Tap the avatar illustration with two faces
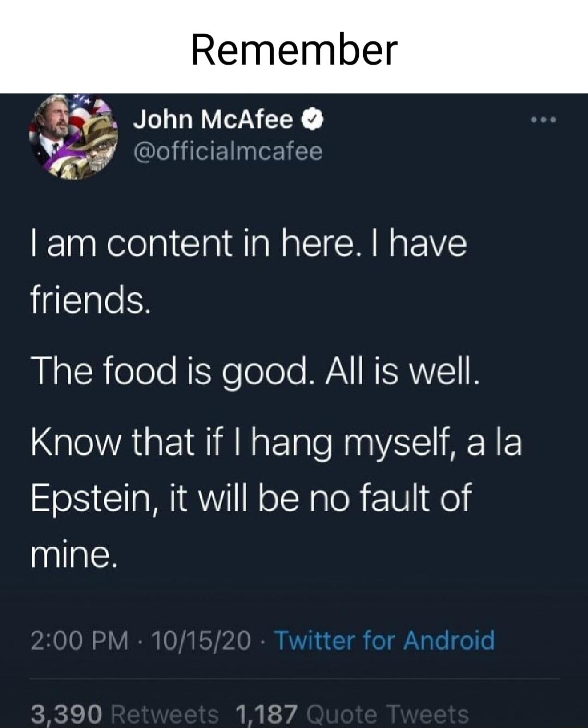The width and height of the screenshot is (588, 728). coord(73,136)
